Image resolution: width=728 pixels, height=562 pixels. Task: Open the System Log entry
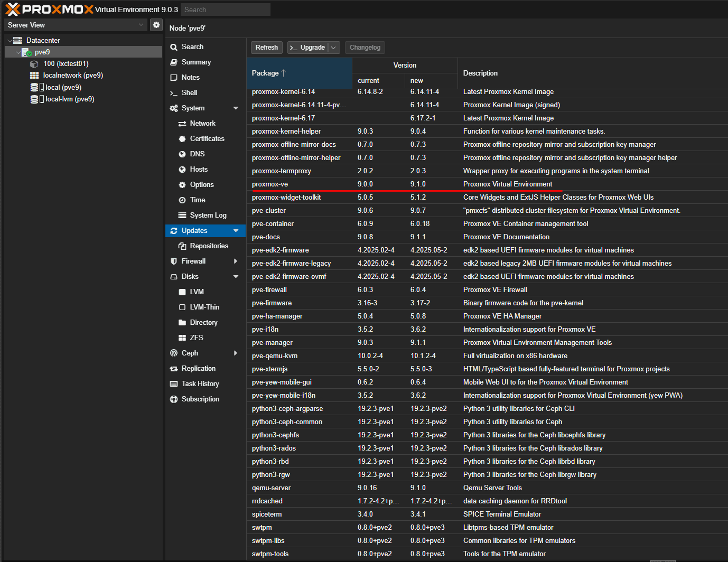tap(182, 215)
